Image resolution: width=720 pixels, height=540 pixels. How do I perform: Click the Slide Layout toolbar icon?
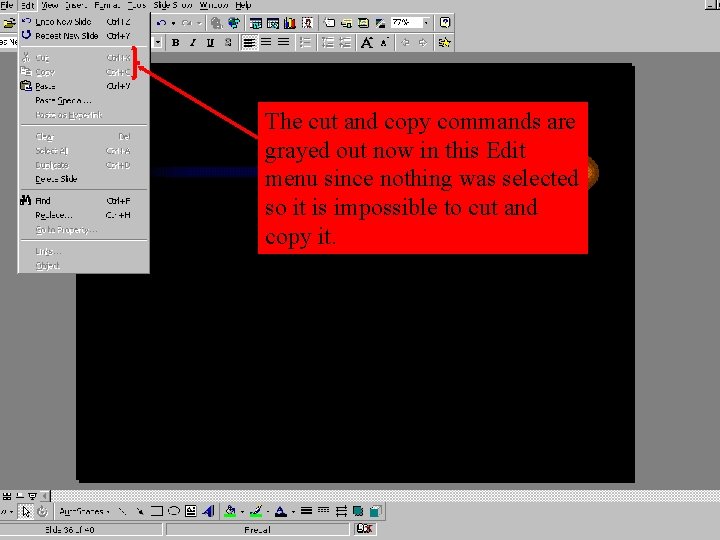coord(346,22)
